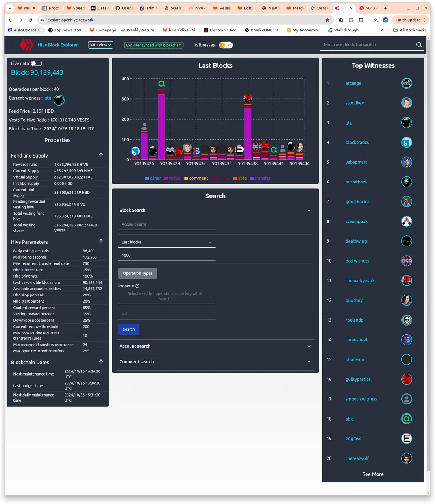Open ausbitbank witness avatar
Screen dimensions: 435x504
pos(406,182)
